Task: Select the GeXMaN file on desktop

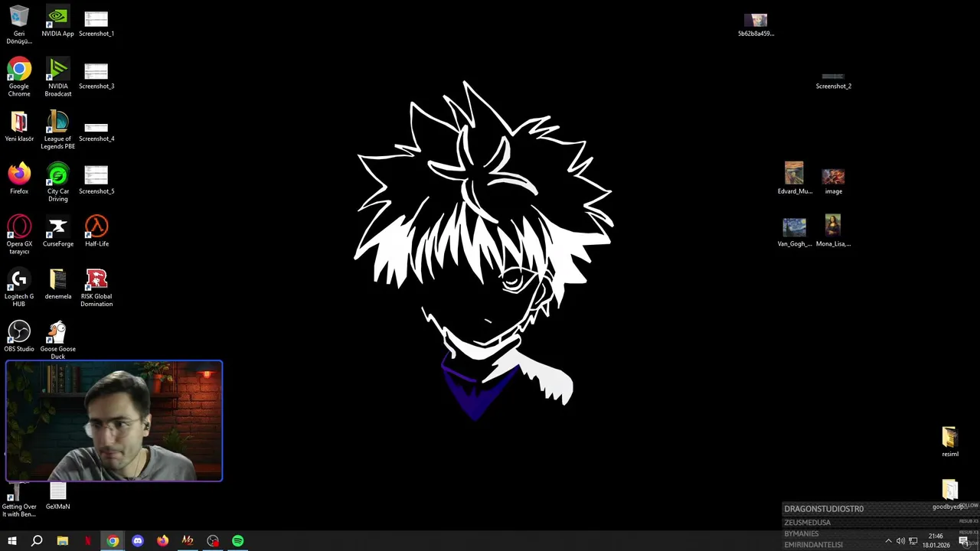Action: click(57, 496)
